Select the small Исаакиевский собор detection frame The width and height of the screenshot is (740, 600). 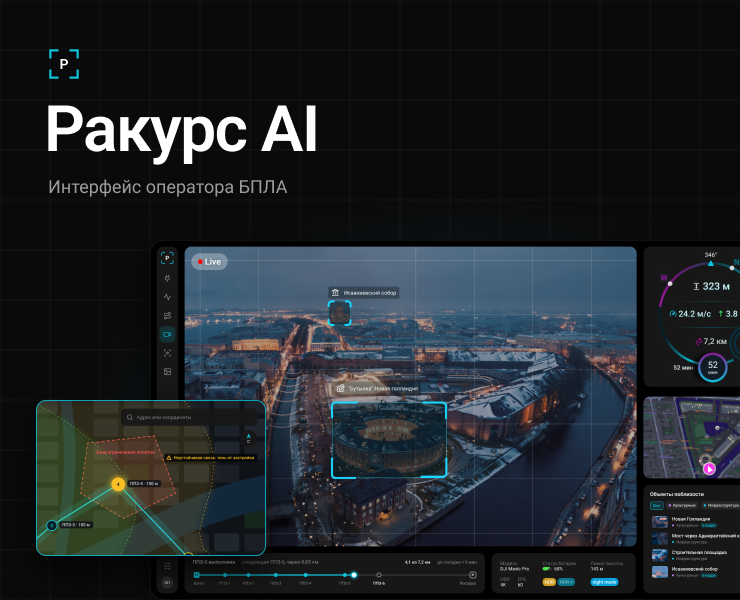[339, 313]
